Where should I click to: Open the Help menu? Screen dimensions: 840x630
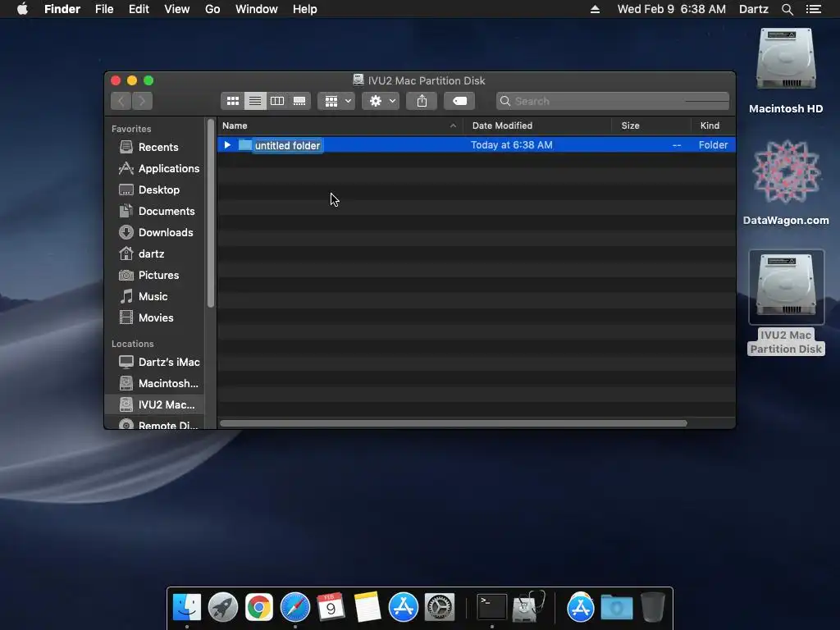coord(305,9)
